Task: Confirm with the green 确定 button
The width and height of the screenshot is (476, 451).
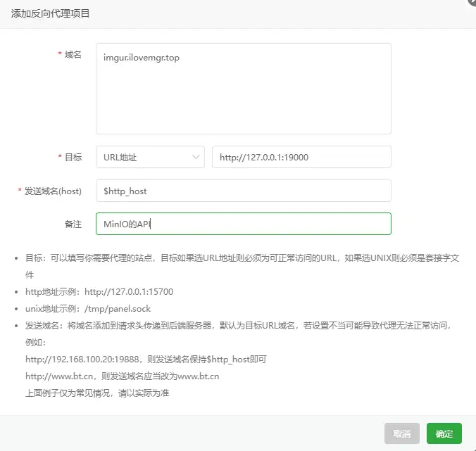Action: coord(444,433)
